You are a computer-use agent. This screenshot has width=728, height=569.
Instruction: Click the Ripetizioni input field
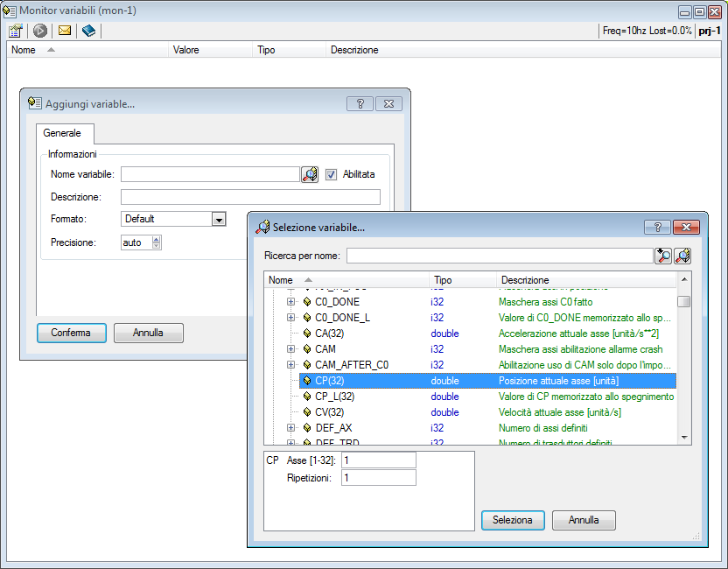point(379,478)
